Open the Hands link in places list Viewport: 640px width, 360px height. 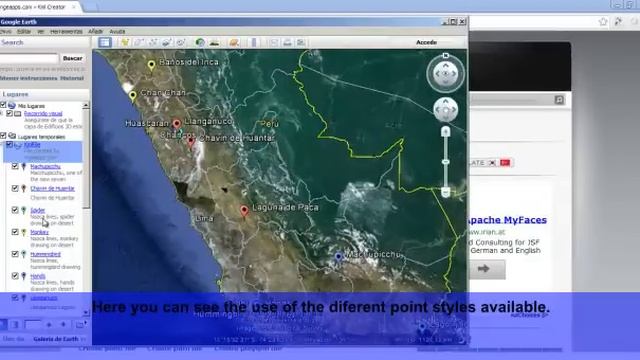pos(38,276)
